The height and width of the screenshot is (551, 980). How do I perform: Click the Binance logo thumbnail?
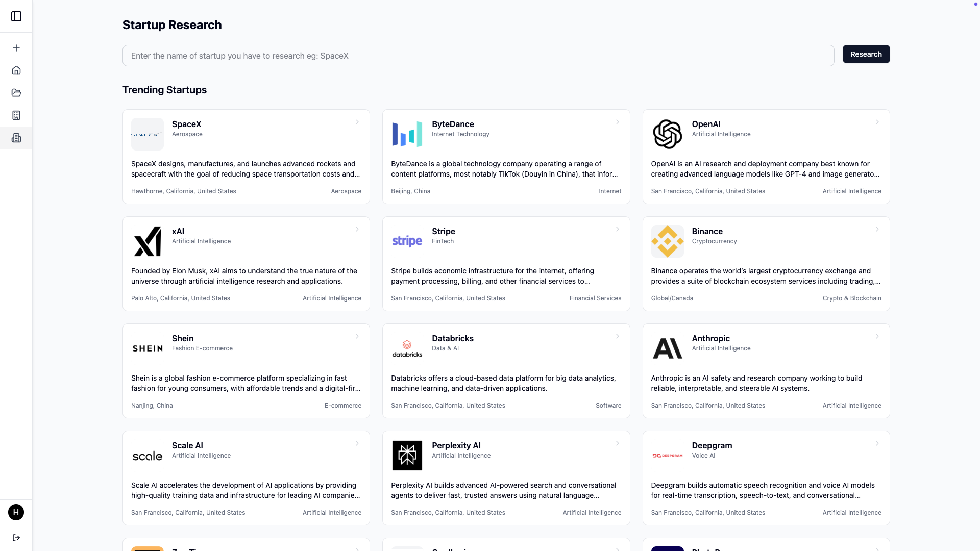click(667, 241)
